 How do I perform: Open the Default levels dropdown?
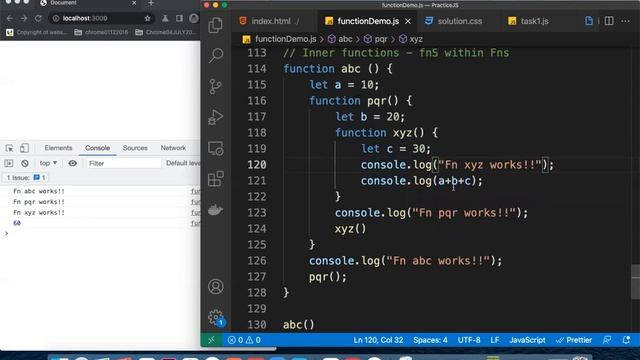pos(183,163)
